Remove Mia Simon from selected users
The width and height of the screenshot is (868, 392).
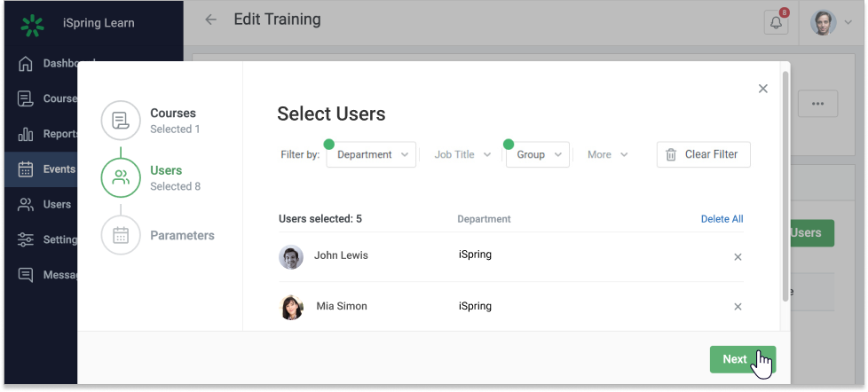click(x=738, y=307)
